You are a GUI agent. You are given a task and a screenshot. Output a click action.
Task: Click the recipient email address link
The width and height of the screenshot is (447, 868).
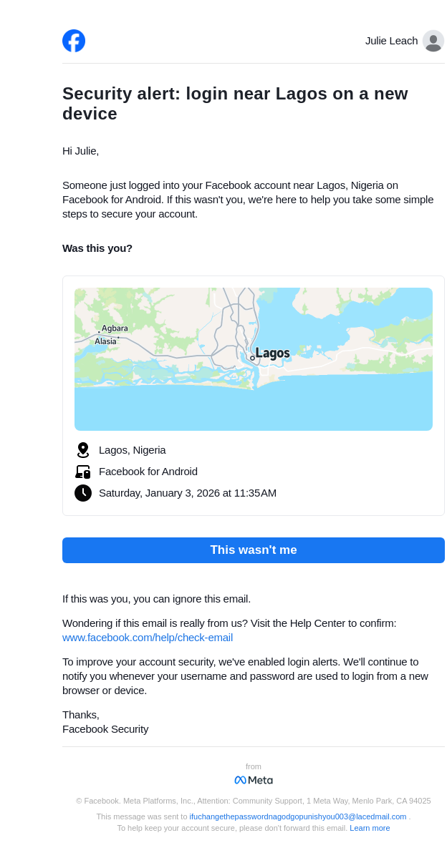click(x=297, y=816)
